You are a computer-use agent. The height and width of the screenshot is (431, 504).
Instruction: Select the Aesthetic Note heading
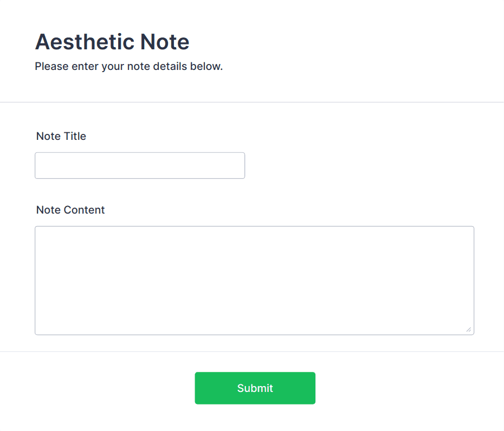click(x=112, y=42)
